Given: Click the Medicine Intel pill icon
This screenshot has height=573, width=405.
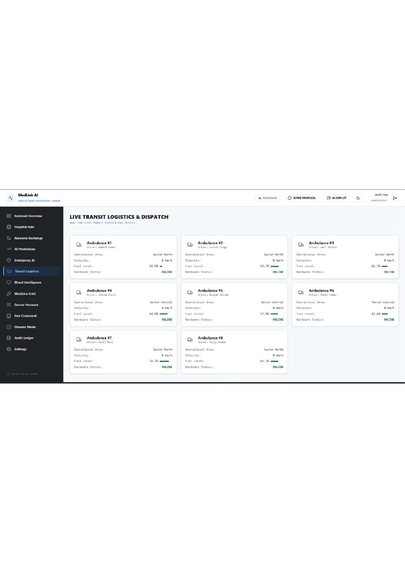Looking at the screenshot, I should 9,293.
